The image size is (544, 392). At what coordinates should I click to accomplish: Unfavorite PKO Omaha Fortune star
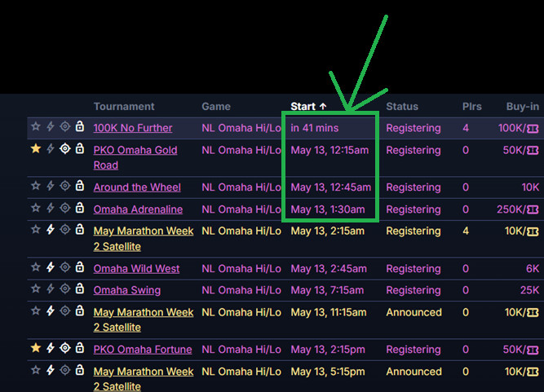point(36,348)
